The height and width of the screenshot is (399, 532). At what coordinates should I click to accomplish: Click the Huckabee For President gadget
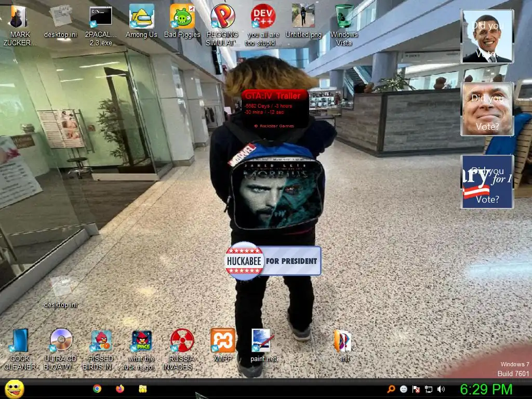[x=273, y=261]
